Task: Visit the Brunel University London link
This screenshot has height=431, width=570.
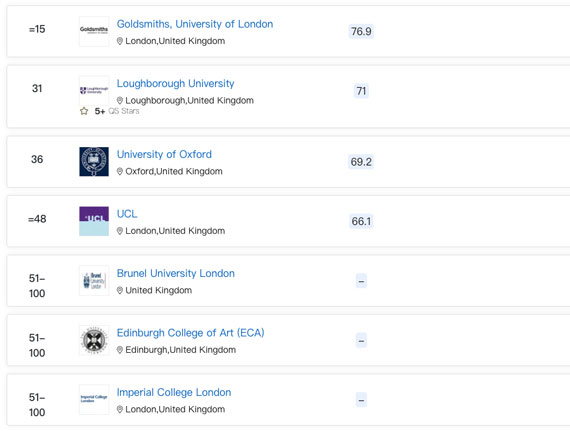Action: click(x=176, y=273)
